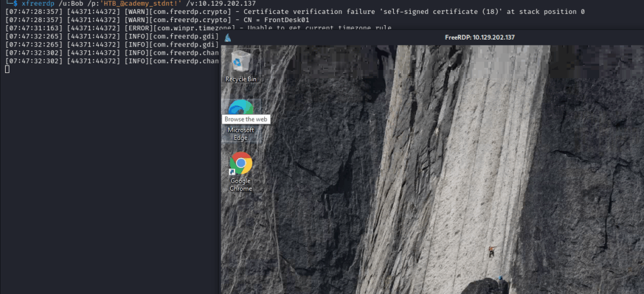Select the Google Chrome desktop icon
The image size is (644, 294).
pos(241,164)
